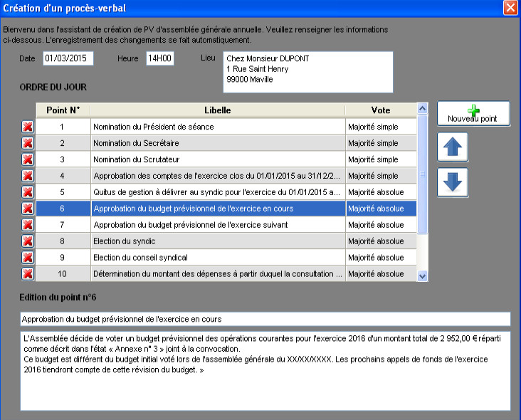Remove point 3 Nomination du Scrutateur
Viewport: 521px width, 420px height.
pos(28,159)
